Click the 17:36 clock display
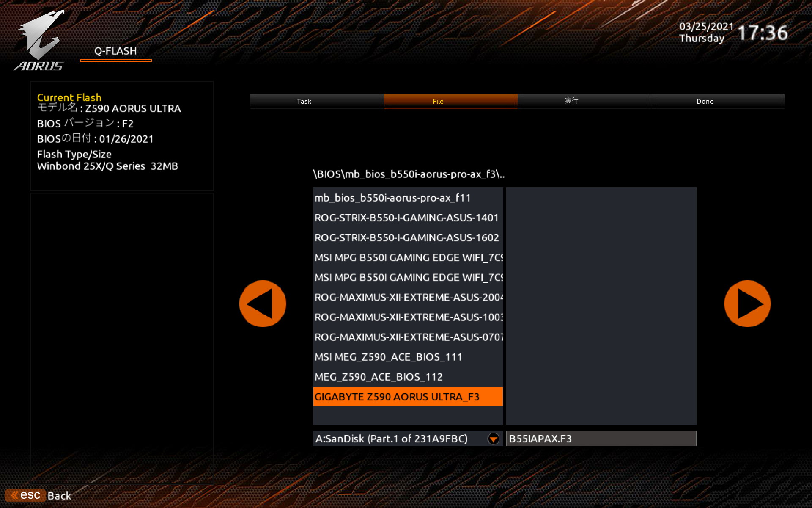 (763, 33)
